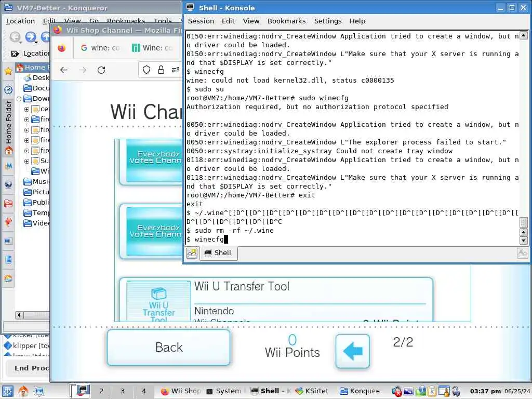
Task: Click Konqueror's Forward navigation arrow
Action: pyautogui.click(x=31, y=36)
